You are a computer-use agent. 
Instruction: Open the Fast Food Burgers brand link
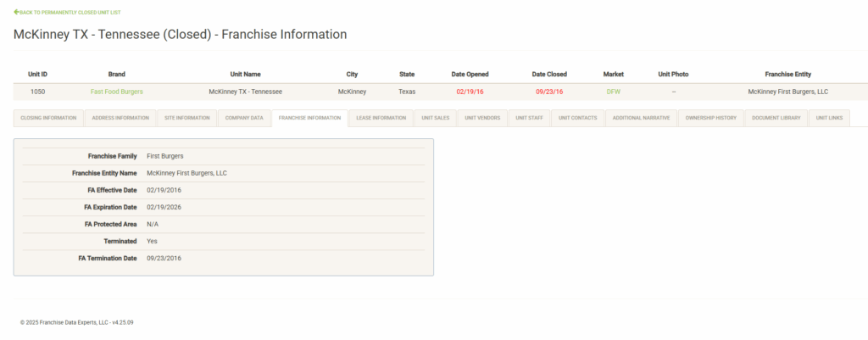coord(117,91)
